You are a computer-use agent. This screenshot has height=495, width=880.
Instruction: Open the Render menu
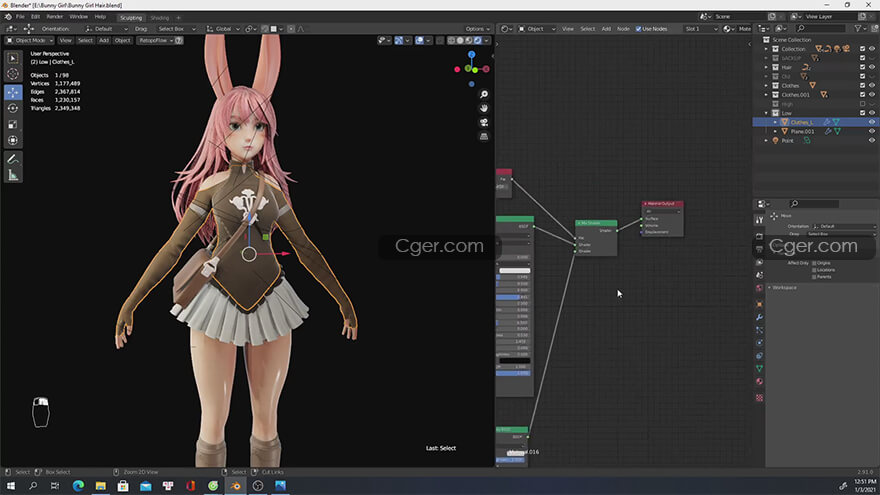(54, 17)
